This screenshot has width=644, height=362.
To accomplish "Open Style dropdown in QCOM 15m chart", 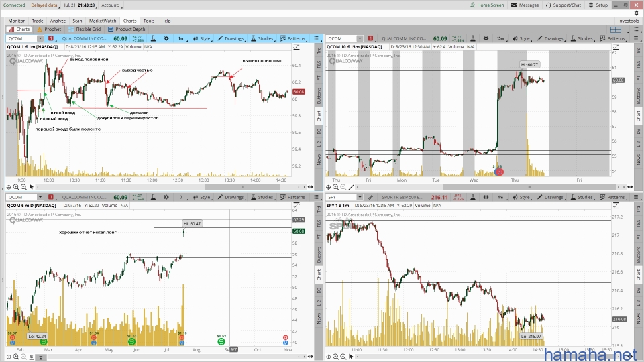I will (521, 38).
